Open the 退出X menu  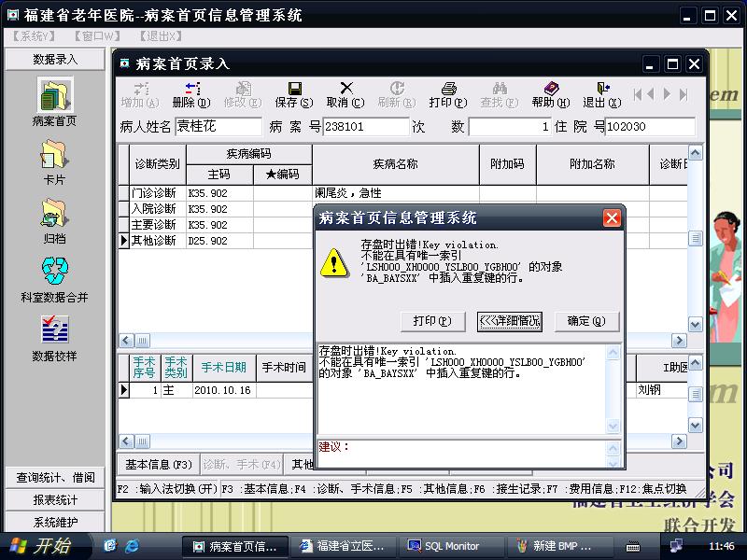coord(161,36)
